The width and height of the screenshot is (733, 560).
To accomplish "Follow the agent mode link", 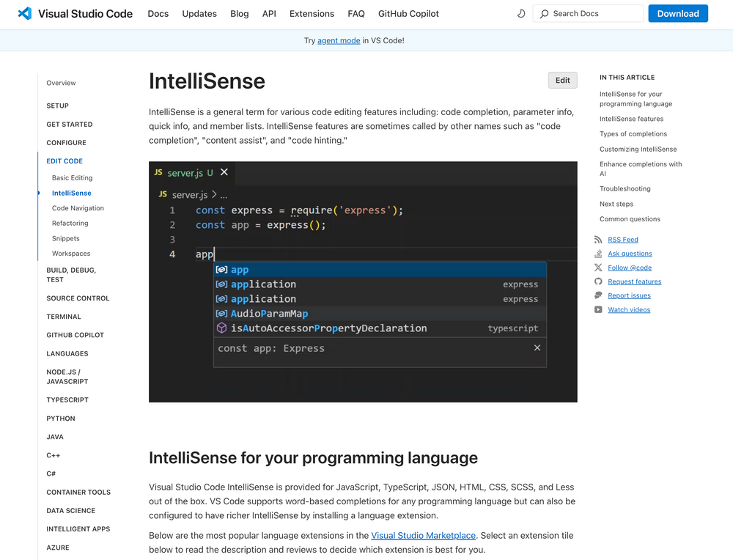I will (339, 40).
